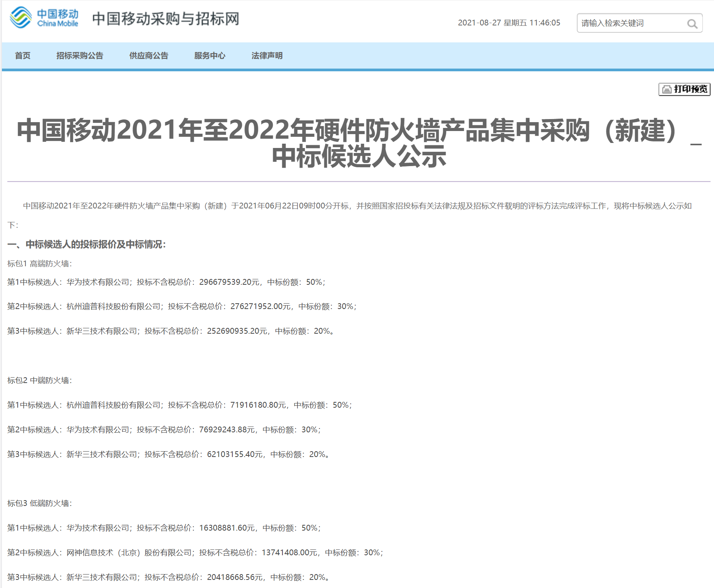The width and height of the screenshot is (714, 588).
Task: Click the 标包3 低端防火墙 label
Action: (x=40, y=503)
